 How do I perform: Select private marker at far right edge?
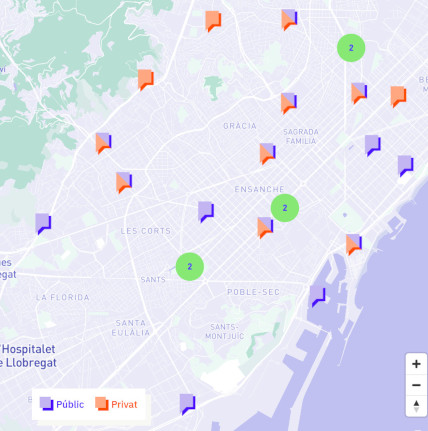[398, 97]
